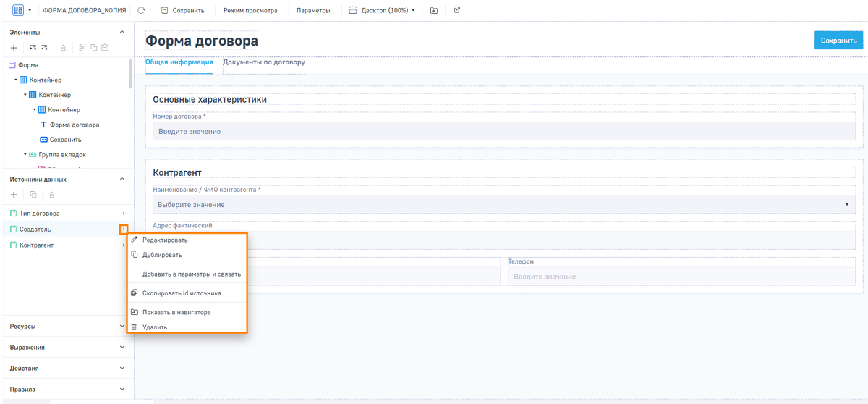Choose Редактировать in context menu
Screen dimensions: 868x404
coord(187,240)
